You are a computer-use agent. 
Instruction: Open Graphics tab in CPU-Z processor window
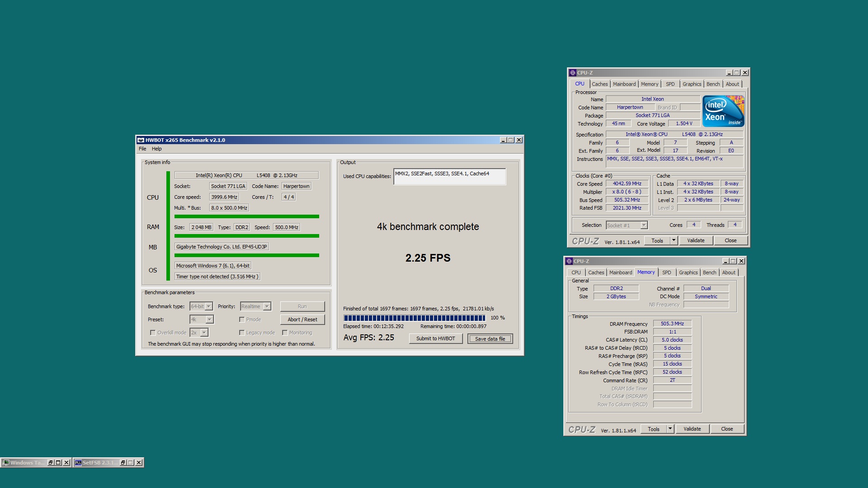pyautogui.click(x=692, y=84)
